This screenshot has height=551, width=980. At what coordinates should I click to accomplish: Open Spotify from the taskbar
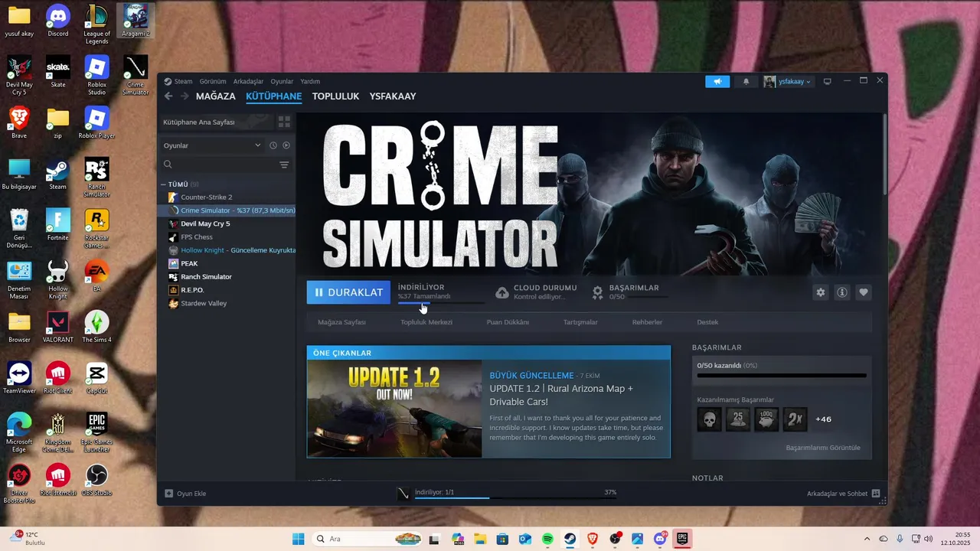547,539
